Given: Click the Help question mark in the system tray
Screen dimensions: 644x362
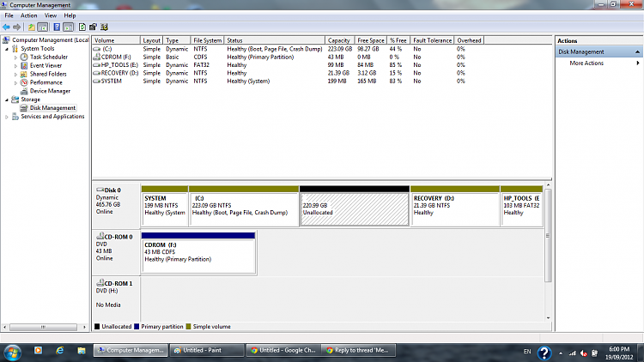Looking at the screenshot, I should point(544,353).
